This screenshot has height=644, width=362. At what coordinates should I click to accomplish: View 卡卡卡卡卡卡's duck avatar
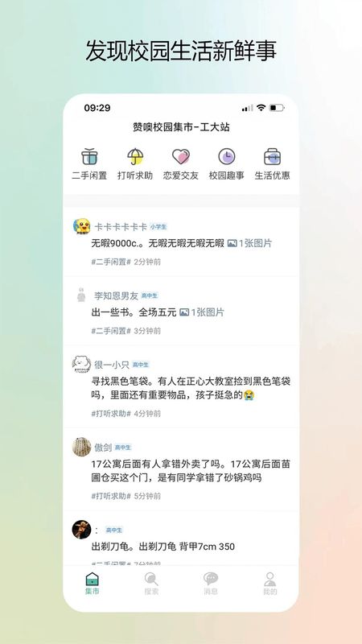(82, 226)
